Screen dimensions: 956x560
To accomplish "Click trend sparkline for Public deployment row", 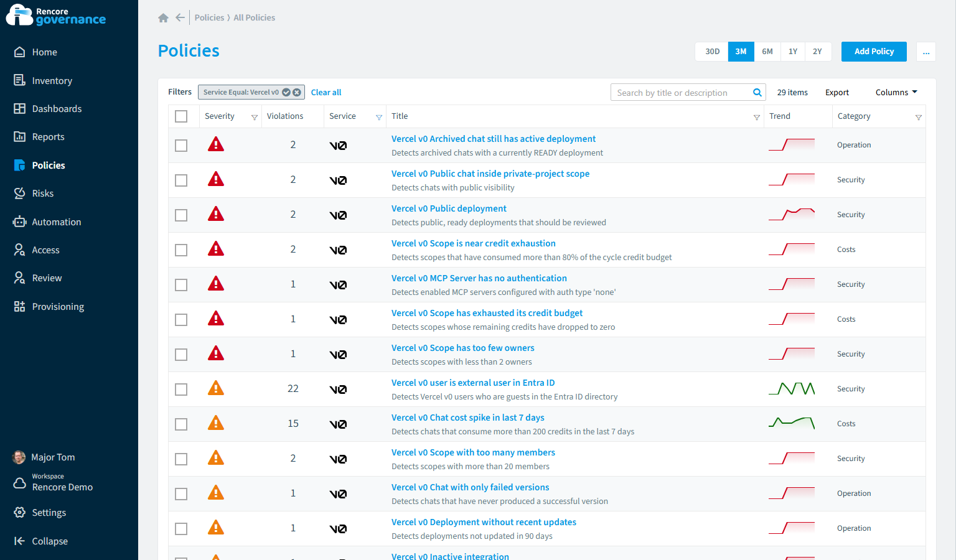I will (x=792, y=215).
